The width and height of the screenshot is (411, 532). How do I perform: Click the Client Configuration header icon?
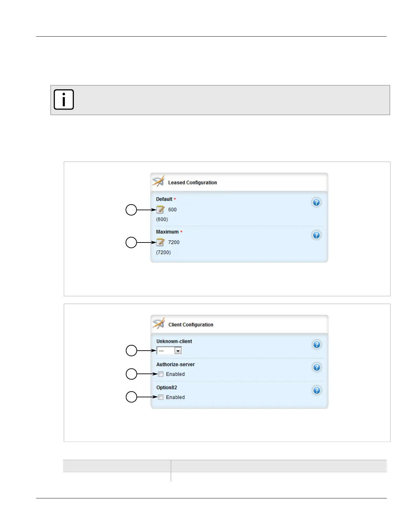coord(158,324)
